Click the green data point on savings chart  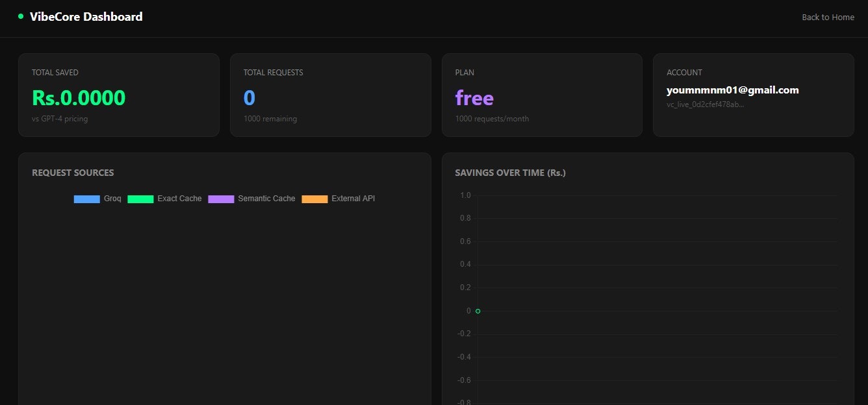pos(478,311)
